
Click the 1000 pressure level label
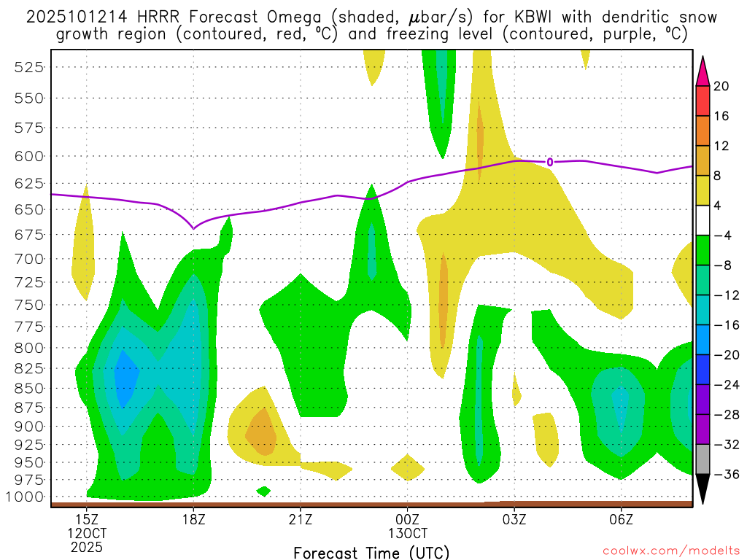point(25,497)
